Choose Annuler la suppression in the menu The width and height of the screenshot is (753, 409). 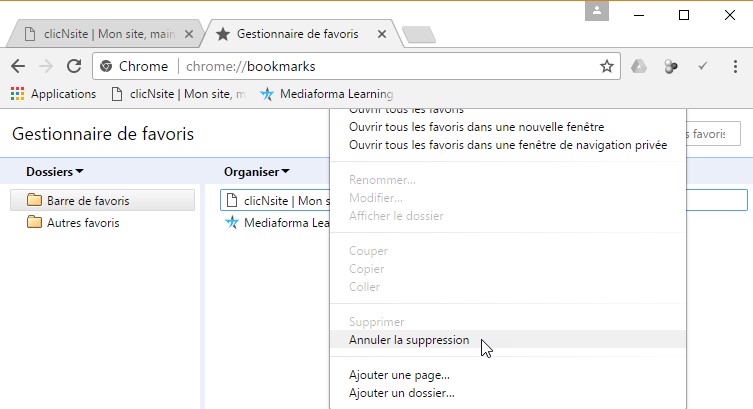[x=409, y=340]
